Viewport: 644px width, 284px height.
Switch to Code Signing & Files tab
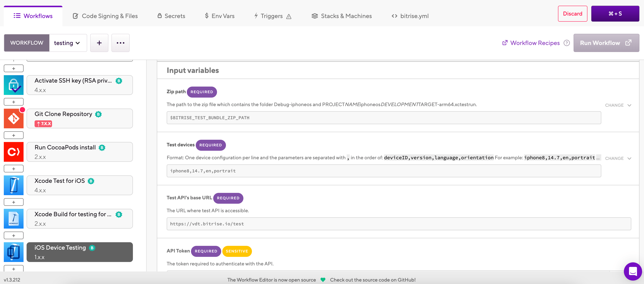pos(105,16)
